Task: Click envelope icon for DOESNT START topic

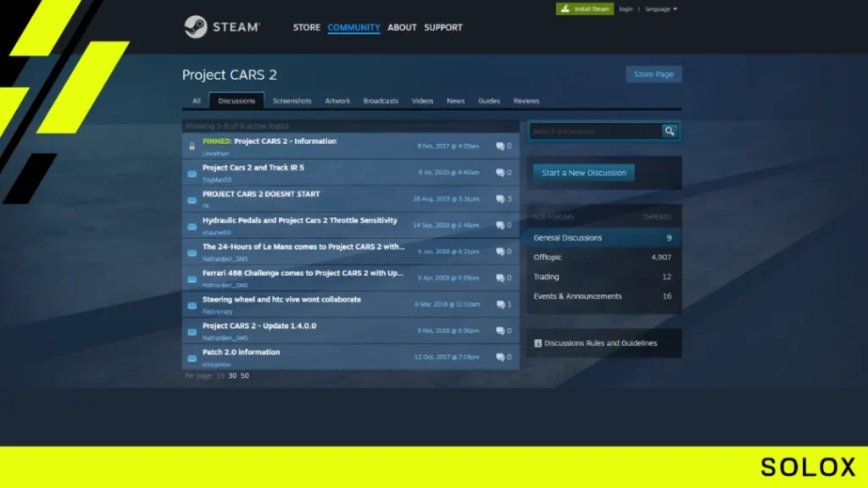Action: (192, 200)
